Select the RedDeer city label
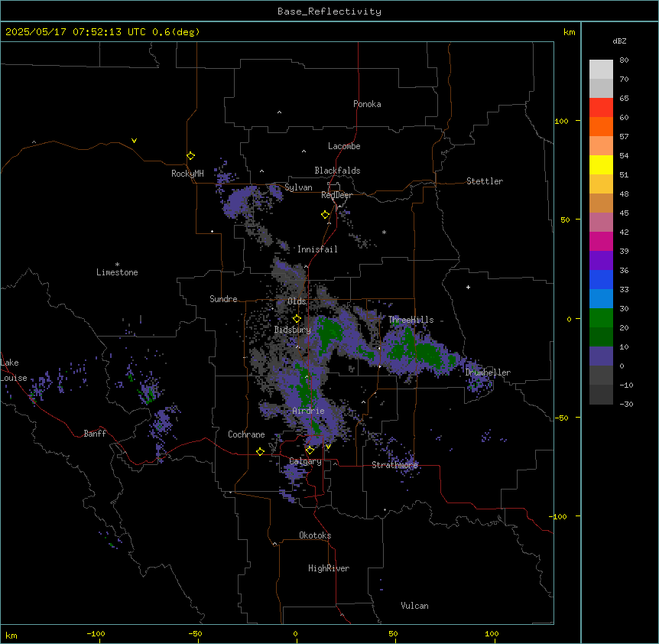Image resolution: width=659 pixels, height=644 pixels. pos(336,195)
